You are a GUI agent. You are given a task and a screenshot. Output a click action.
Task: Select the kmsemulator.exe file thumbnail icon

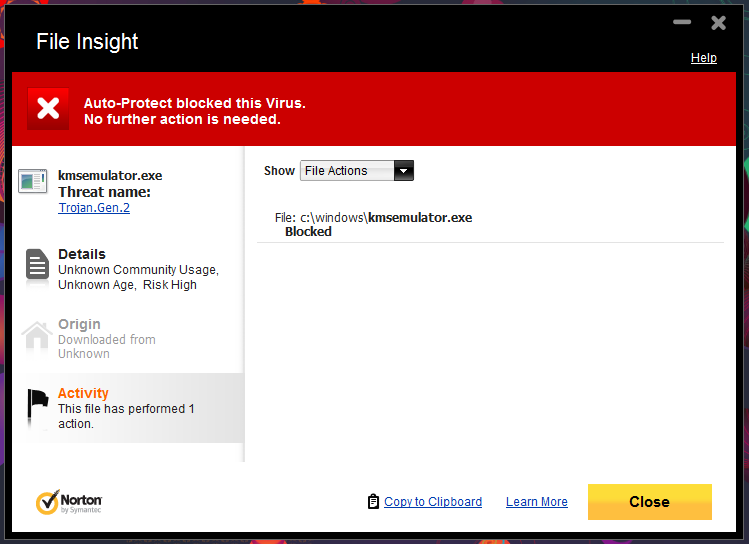[x=33, y=181]
